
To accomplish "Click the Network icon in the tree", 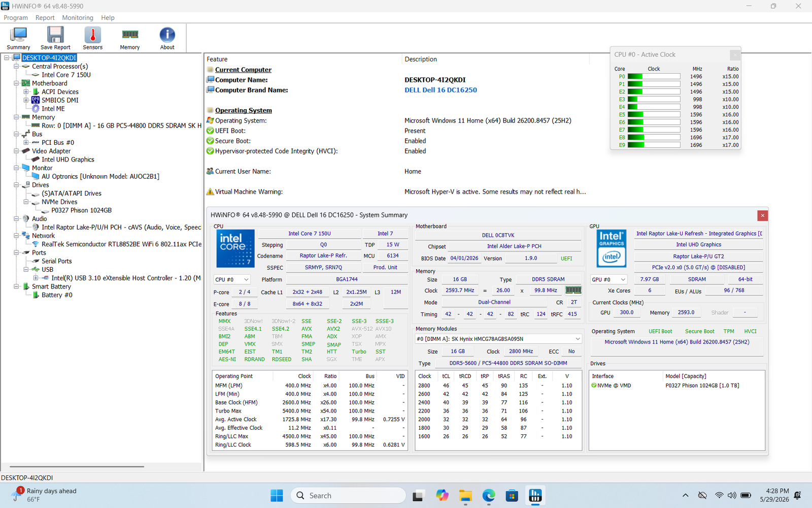I will click(x=26, y=235).
